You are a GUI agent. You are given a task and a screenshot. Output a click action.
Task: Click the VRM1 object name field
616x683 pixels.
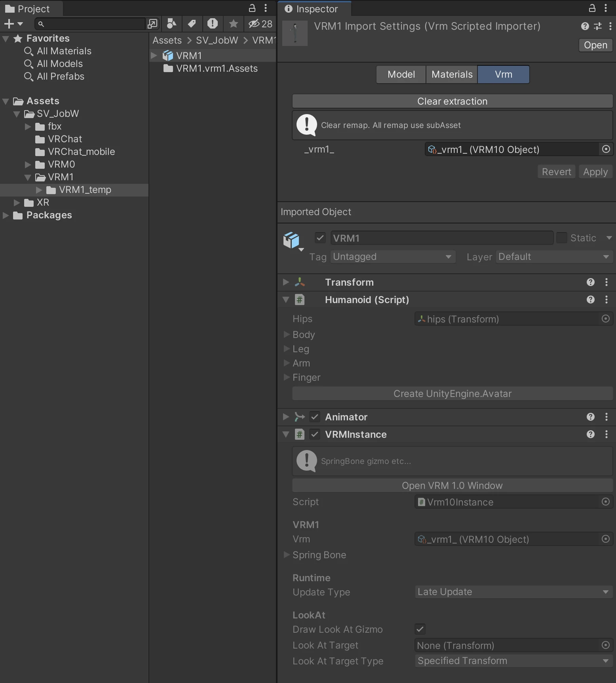442,238
